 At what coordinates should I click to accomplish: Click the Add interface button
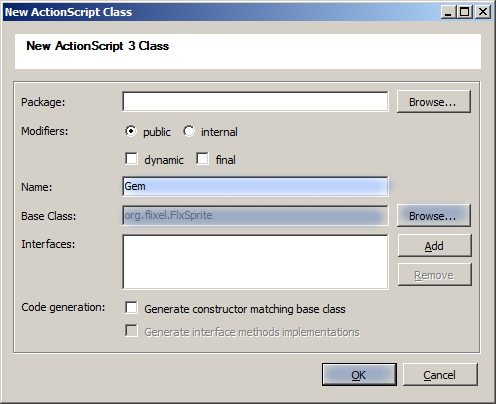[x=435, y=246]
